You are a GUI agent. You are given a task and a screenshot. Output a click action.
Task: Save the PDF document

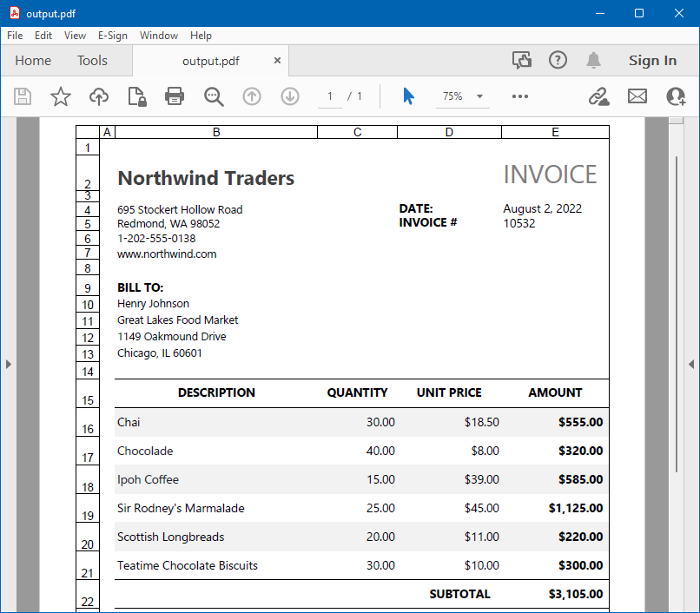pos(23,96)
